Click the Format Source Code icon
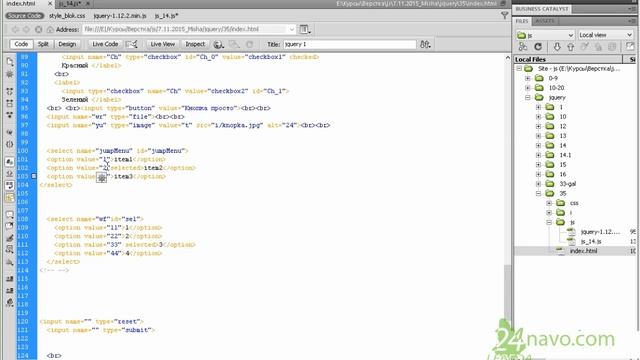The height and width of the screenshot is (360, 640). coord(10,302)
